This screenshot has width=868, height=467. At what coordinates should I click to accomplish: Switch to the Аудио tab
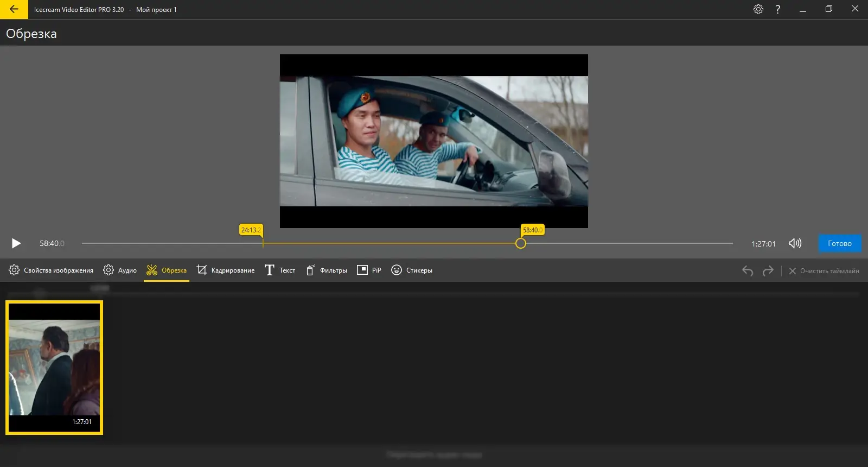(x=120, y=270)
